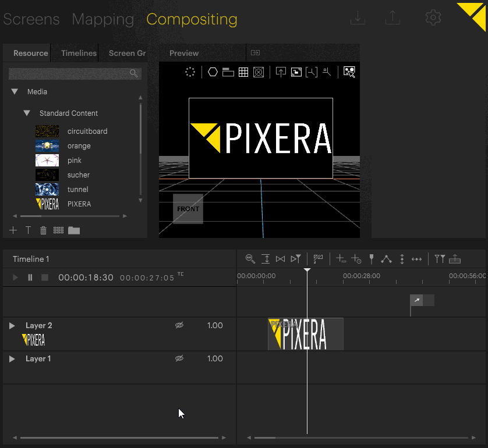The width and height of the screenshot is (488, 448).
Task: Toggle Layer 1 visibility eye icon
Action: (x=179, y=358)
